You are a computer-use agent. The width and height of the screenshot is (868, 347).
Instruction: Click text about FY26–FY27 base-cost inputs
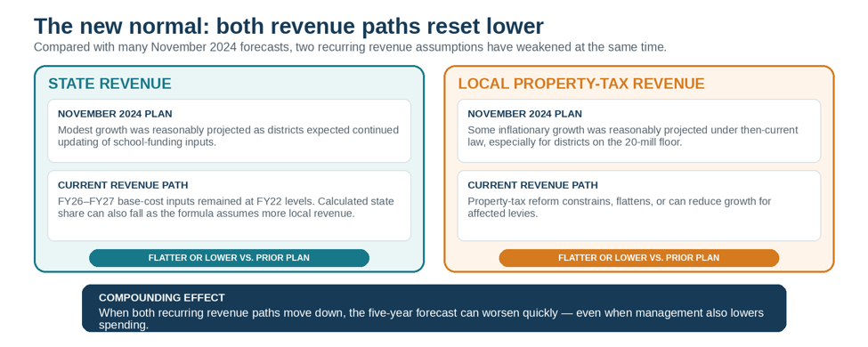(x=226, y=207)
